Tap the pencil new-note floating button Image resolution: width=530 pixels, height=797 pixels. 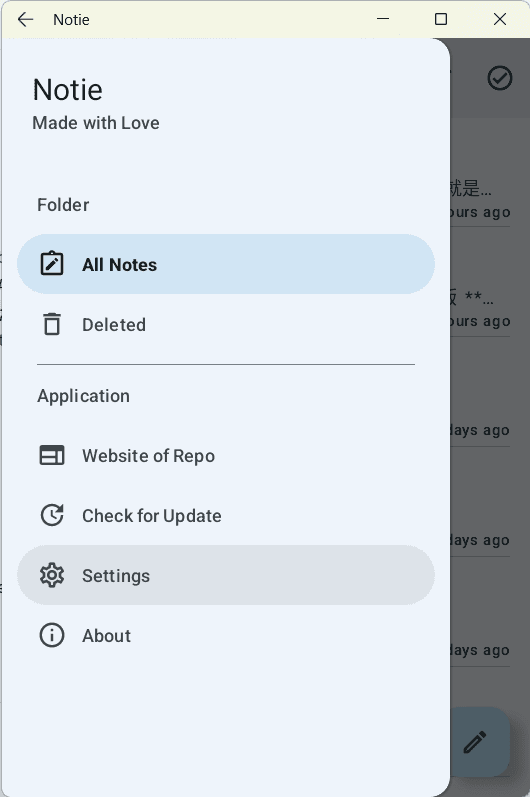coord(480,742)
